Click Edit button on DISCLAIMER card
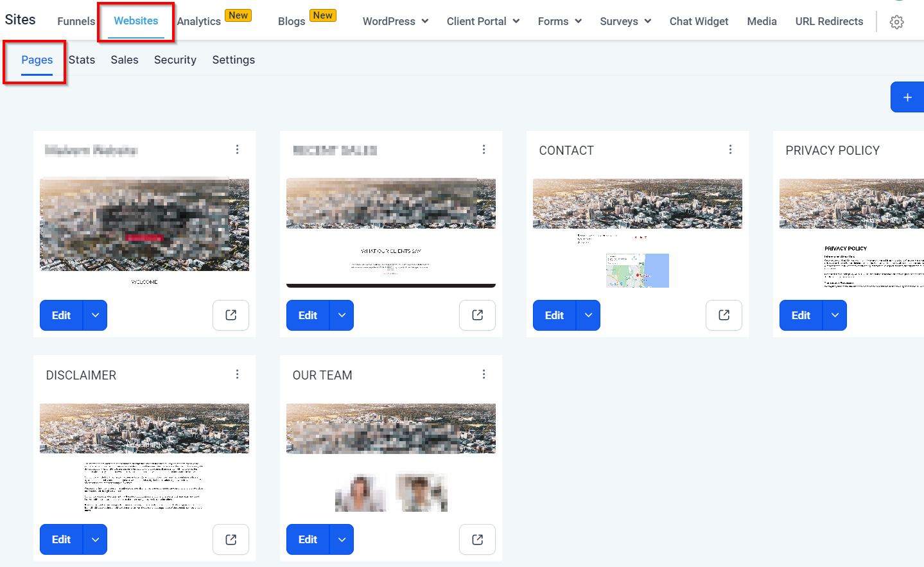 [62, 539]
